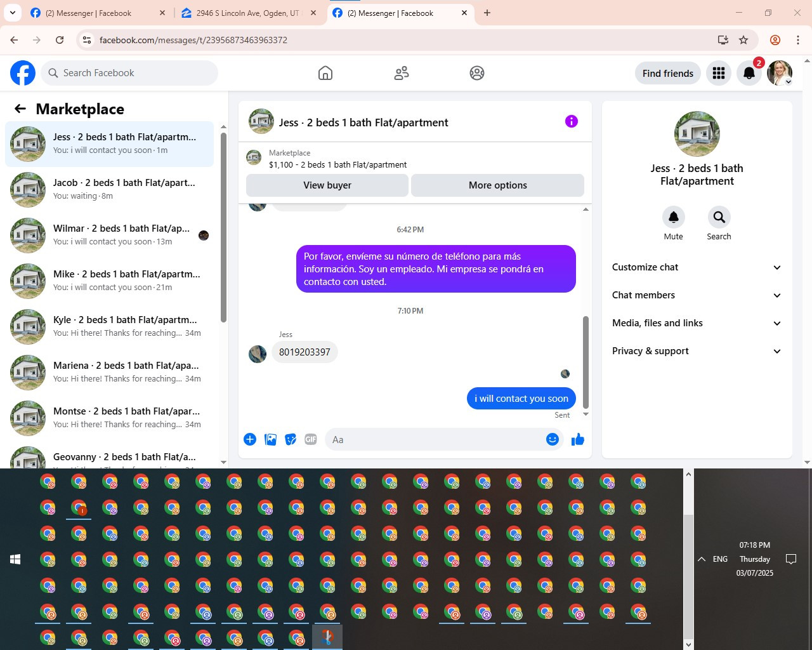Go back with browser back arrow

(14, 40)
